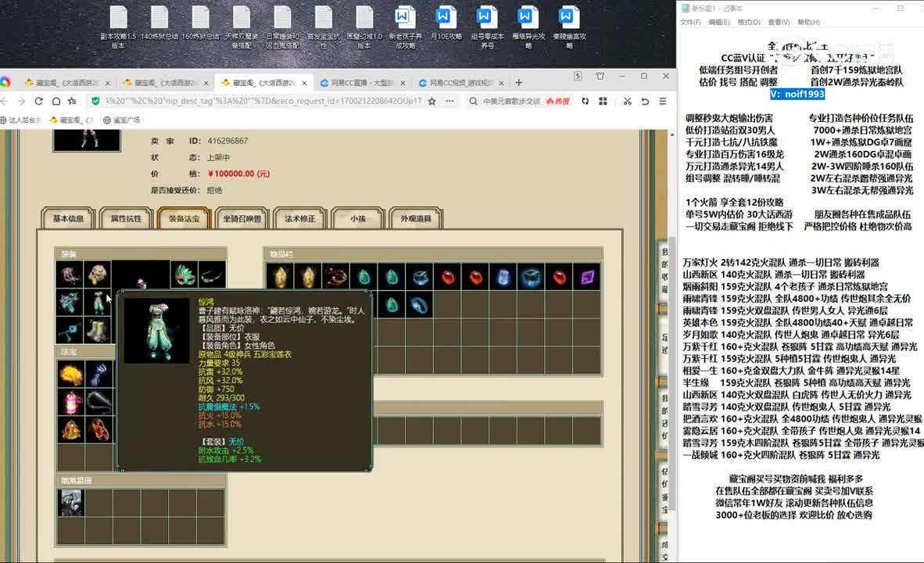The height and width of the screenshot is (563, 924).
Task: Select the blue claw talisman icon
Action: click(98, 374)
